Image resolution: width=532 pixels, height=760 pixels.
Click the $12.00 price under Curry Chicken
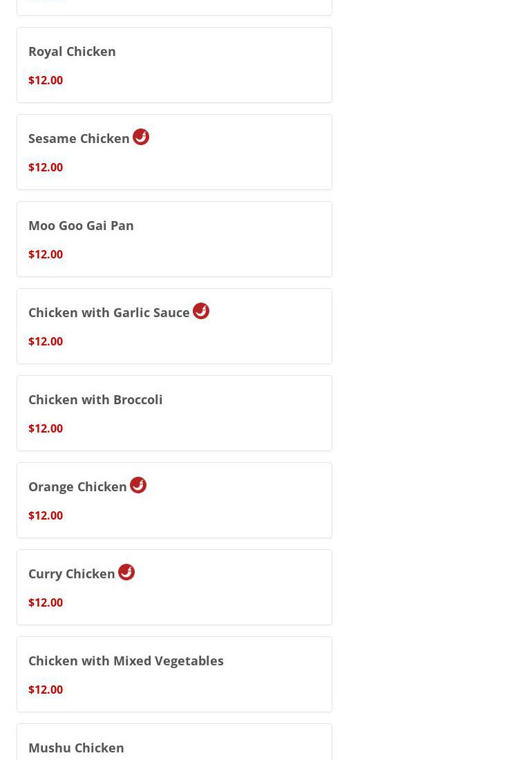46,602
